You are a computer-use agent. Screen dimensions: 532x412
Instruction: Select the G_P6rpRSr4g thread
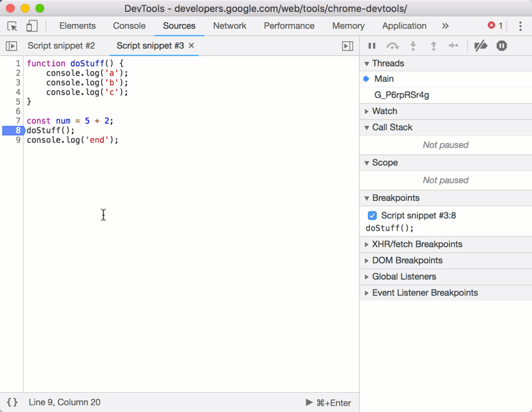click(x=445, y=95)
